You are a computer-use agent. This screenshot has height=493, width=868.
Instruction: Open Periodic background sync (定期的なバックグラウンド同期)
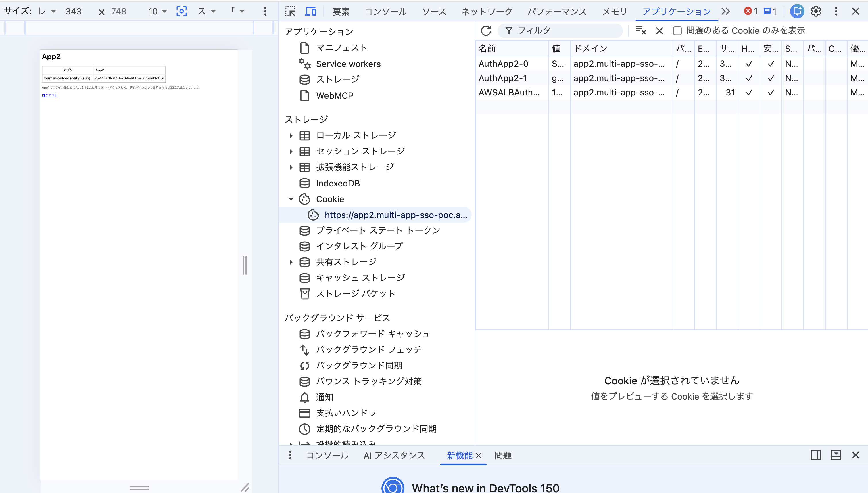pos(368,429)
